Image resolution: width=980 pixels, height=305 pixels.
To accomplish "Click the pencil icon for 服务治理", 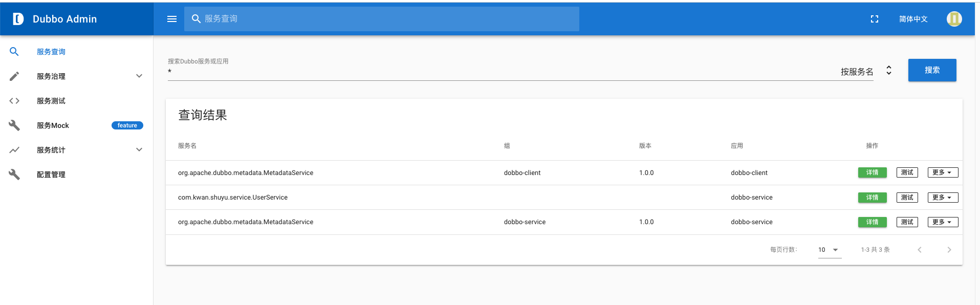I will point(14,76).
